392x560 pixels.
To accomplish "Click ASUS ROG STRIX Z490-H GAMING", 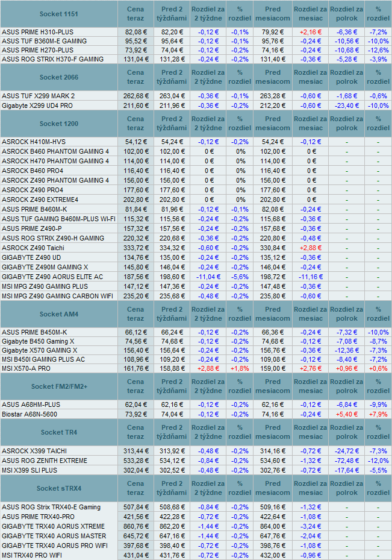I will click(53, 238).
